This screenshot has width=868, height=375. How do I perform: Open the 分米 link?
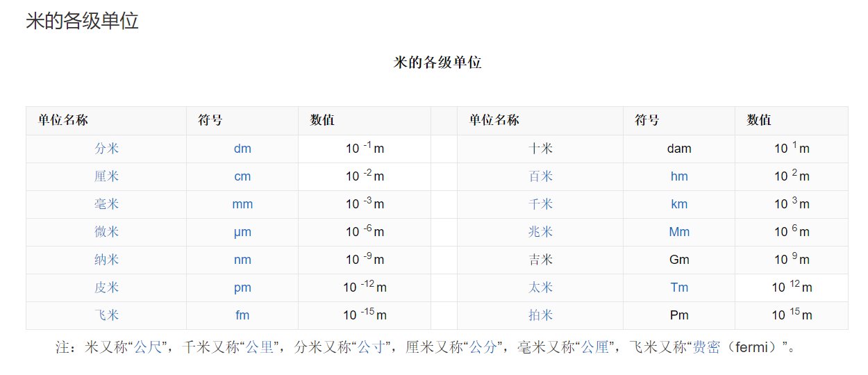106,149
